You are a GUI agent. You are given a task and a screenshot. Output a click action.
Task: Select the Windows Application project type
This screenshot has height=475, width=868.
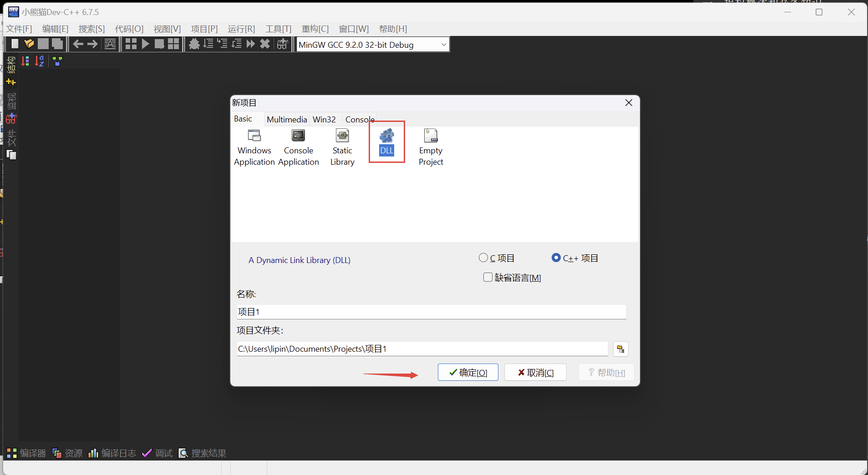254,148
